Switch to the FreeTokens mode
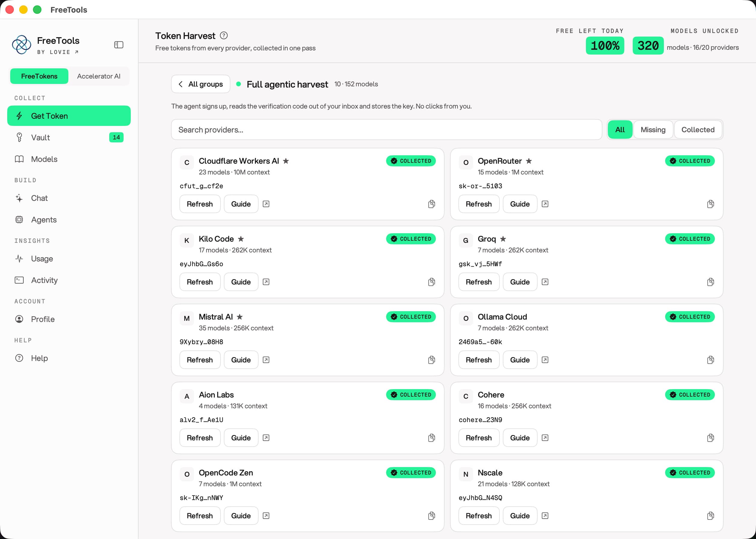 tap(39, 76)
